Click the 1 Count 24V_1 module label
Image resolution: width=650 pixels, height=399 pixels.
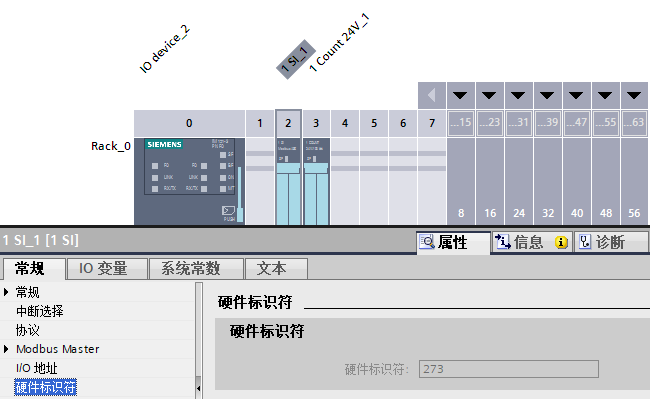339,42
